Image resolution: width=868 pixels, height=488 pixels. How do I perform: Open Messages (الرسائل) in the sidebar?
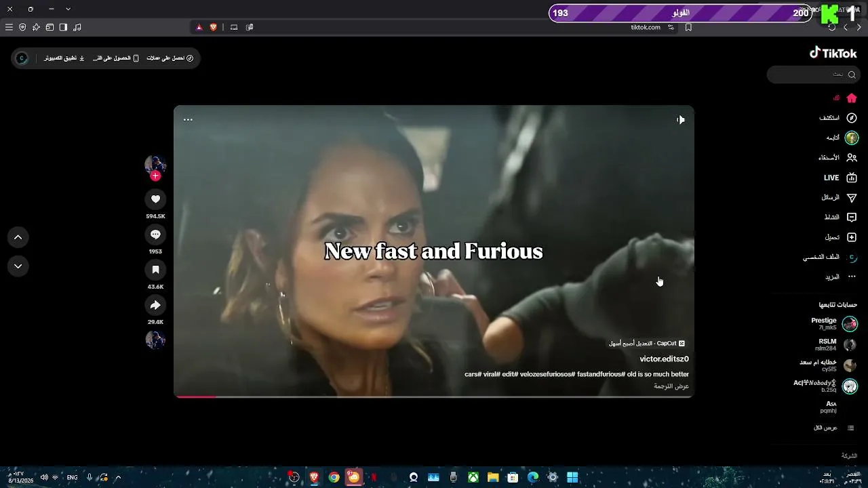coord(840,198)
